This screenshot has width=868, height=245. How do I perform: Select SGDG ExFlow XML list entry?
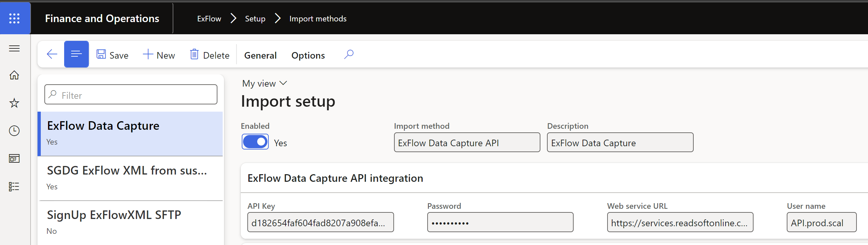[x=130, y=178]
